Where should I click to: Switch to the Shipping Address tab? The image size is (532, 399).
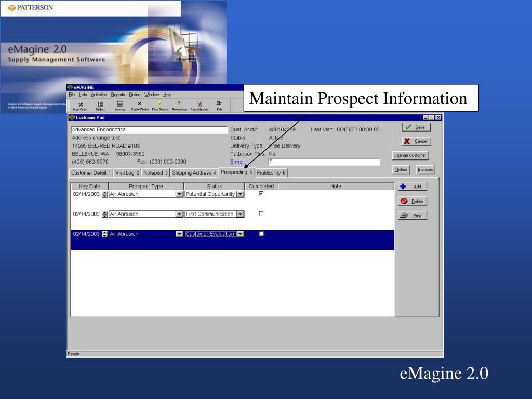pyautogui.click(x=194, y=172)
